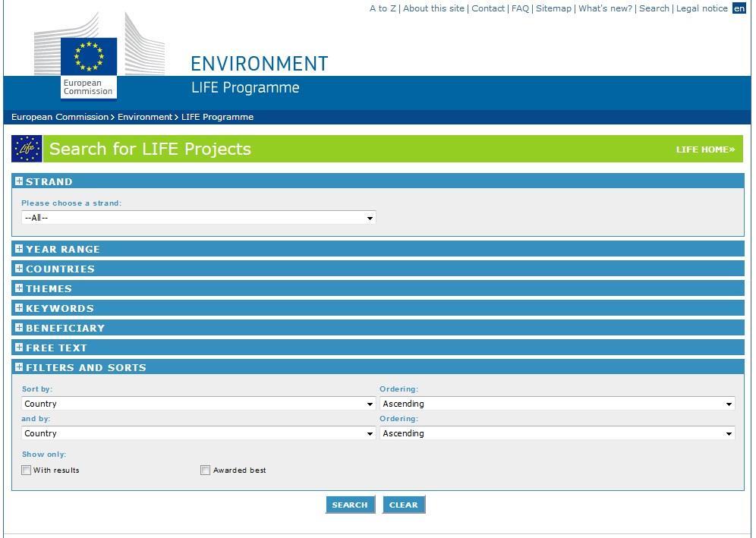Click the 'Show only:' label
This screenshot has height=538, width=756.
[x=44, y=454]
